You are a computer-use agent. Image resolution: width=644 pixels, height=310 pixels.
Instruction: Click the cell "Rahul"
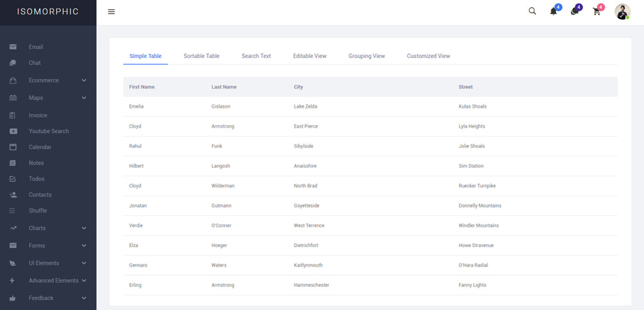pyautogui.click(x=135, y=146)
